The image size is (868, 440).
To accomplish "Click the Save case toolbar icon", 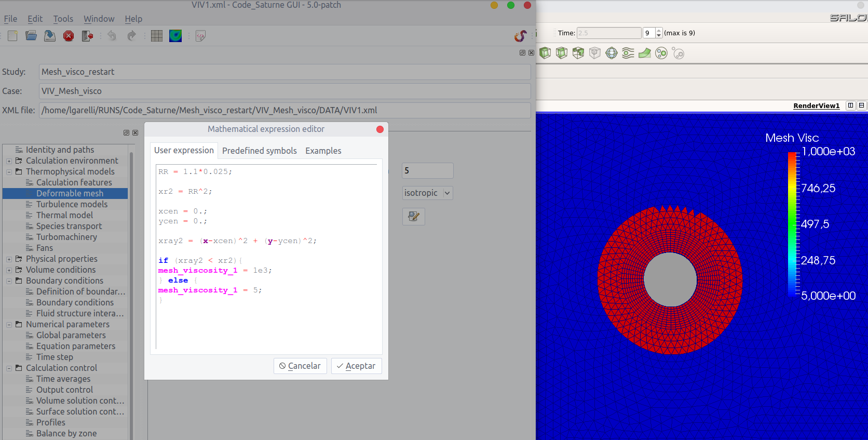I will click(x=50, y=36).
